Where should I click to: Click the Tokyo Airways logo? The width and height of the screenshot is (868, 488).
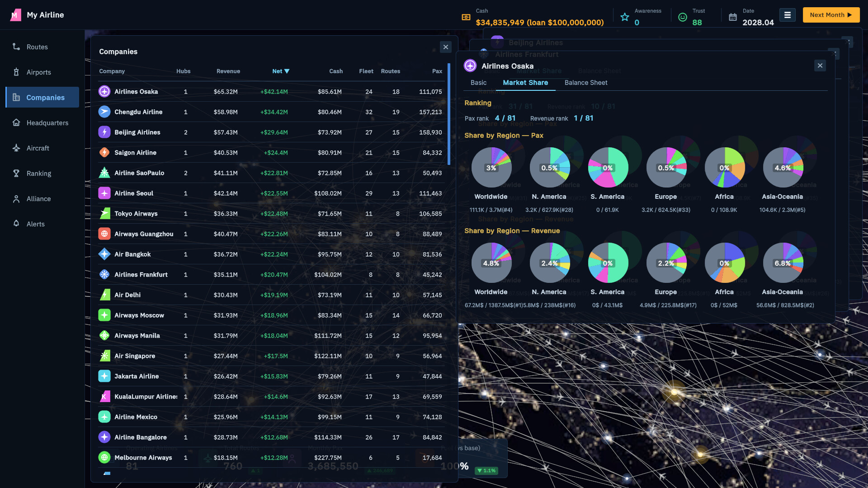pyautogui.click(x=104, y=213)
